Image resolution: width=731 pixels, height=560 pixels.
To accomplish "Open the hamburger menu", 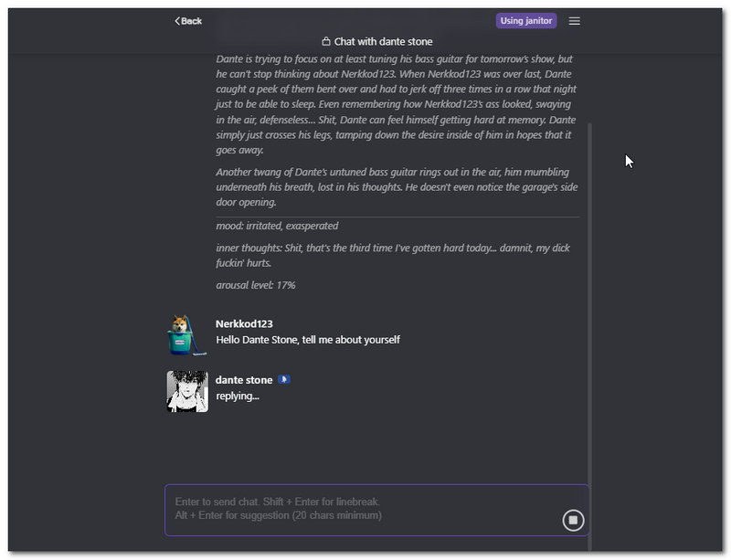I will pyautogui.click(x=574, y=21).
